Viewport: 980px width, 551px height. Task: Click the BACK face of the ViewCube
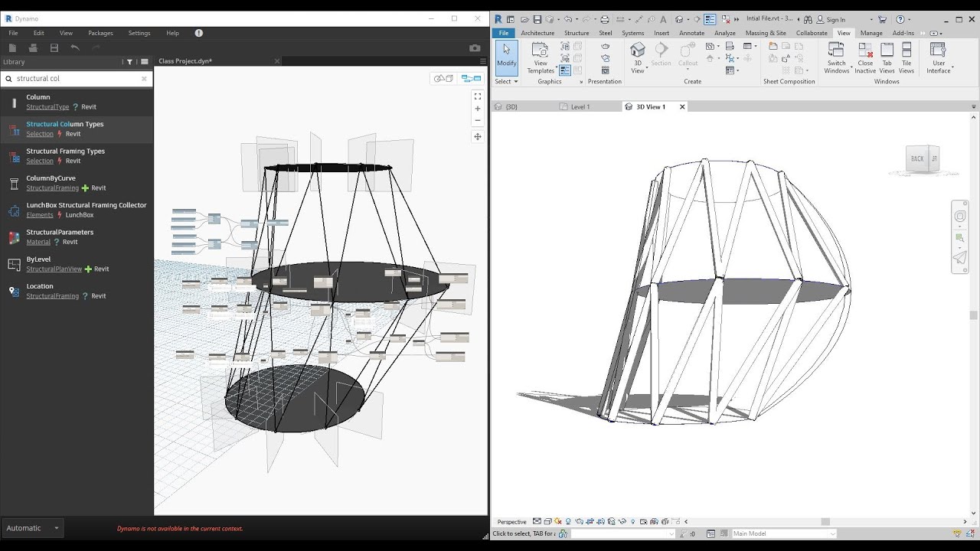pos(917,159)
